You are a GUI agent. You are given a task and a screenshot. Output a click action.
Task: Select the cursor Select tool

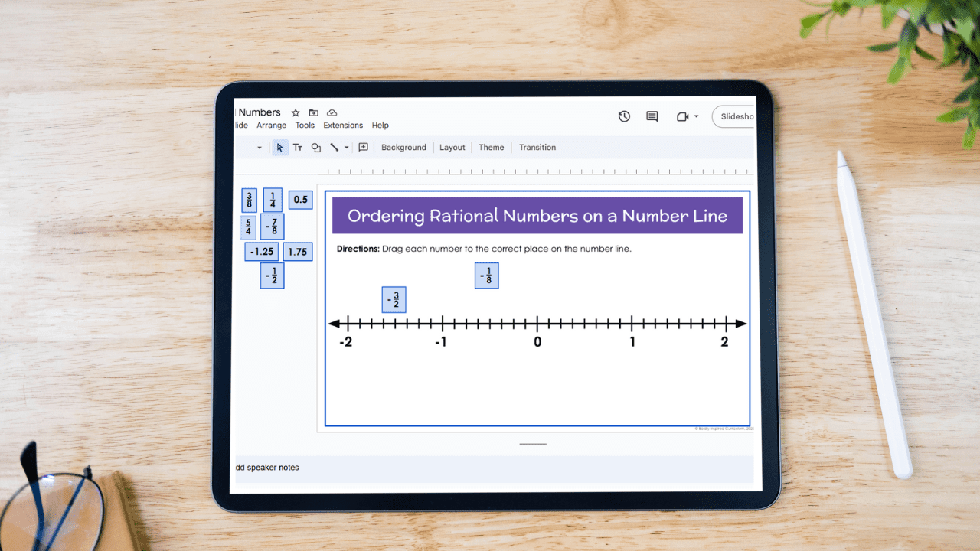point(279,147)
